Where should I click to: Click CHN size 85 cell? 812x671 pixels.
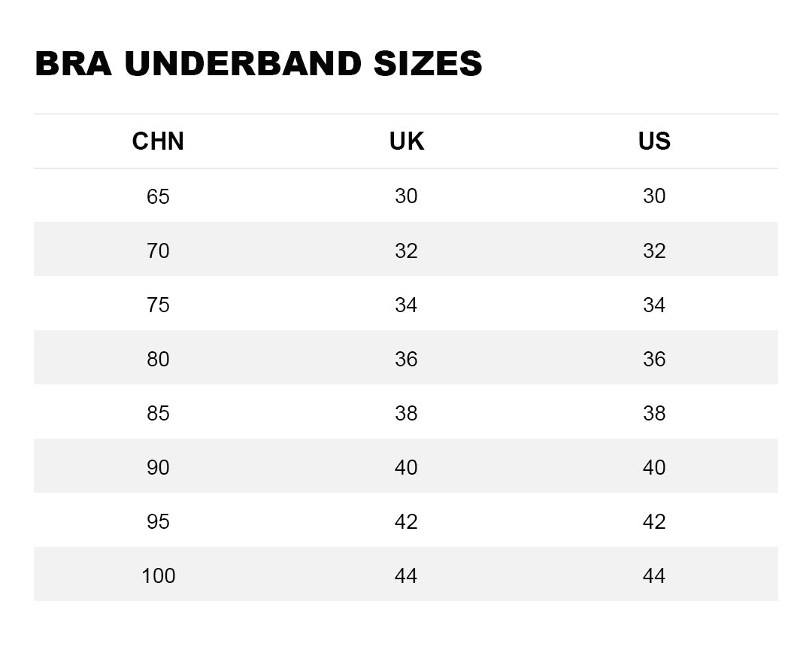[x=158, y=413]
